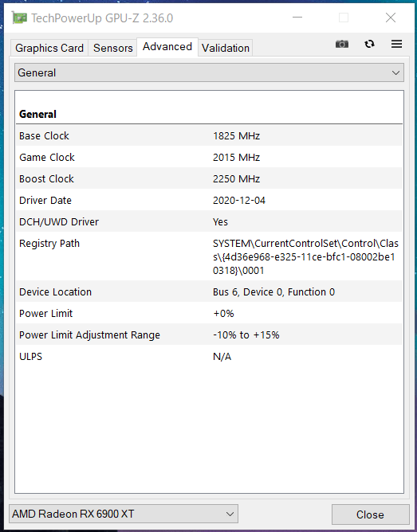417x532 pixels.
Task: Switch to the Graphics Card tab
Action: pyautogui.click(x=49, y=48)
